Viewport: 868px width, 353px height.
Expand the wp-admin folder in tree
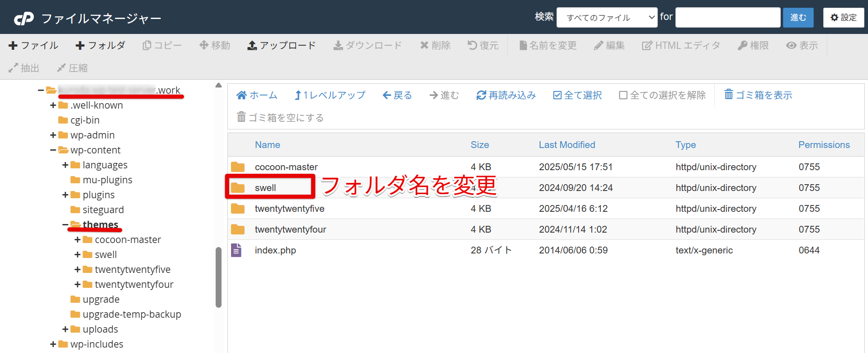point(53,135)
